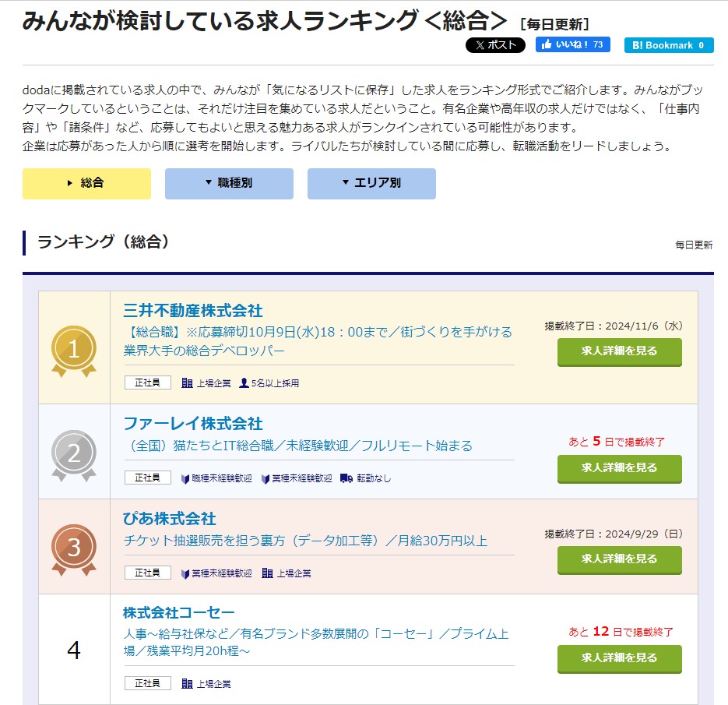728x705 pixels.
Task: Click the Facebook like button showing 73
Action: pyautogui.click(x=572, y=44)
